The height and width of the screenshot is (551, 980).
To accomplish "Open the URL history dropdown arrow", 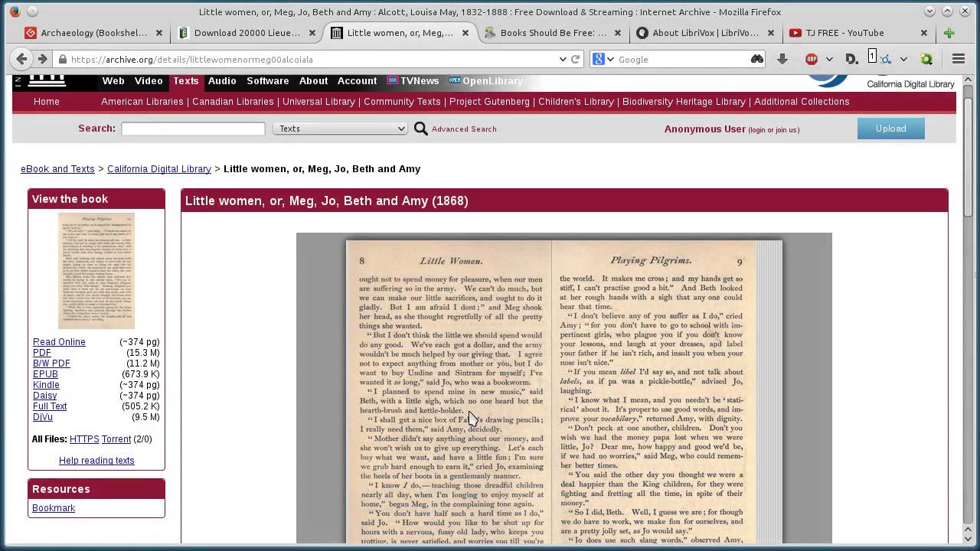I will tap(563, 59).
